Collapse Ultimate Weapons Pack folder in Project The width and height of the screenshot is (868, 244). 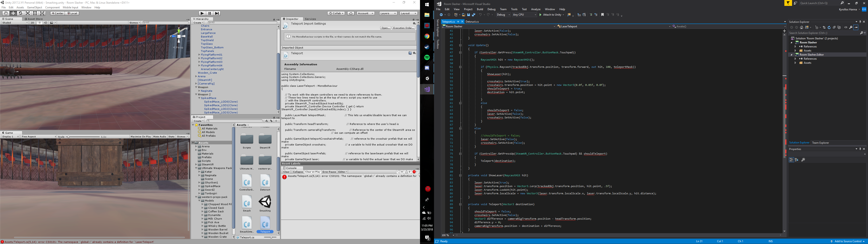click(x=196, y=168)
